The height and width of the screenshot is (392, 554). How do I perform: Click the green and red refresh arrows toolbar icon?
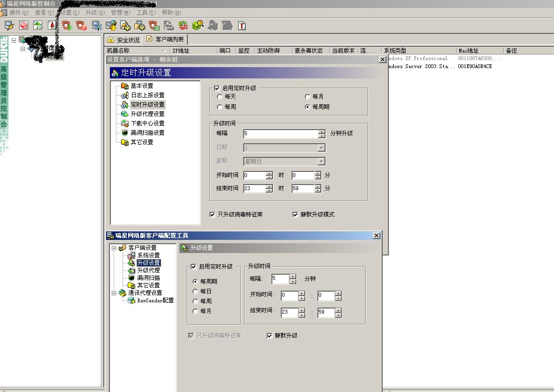click(183, 25)
